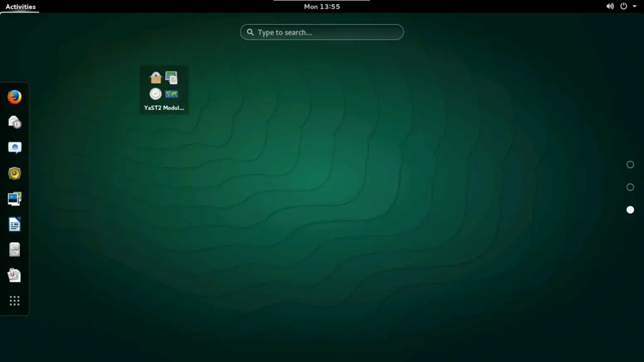Click the Activities button
Screen dimensions: 644x362
click(20, 6)
